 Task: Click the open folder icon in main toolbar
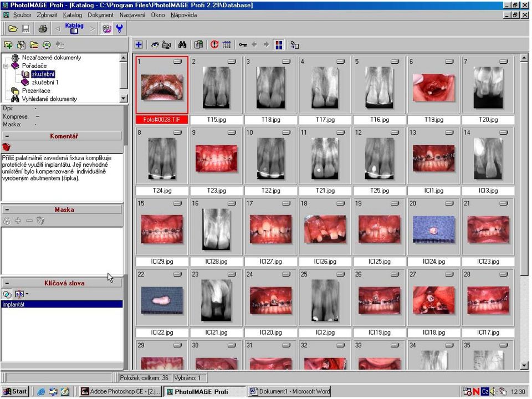point(13,29)
